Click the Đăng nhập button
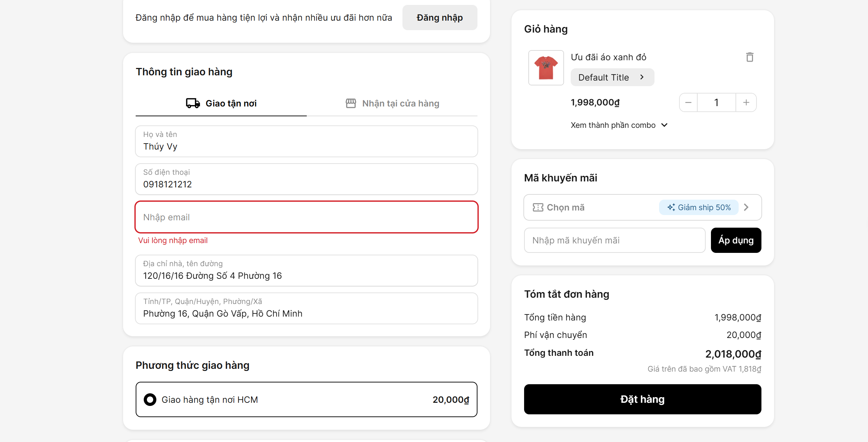 tap(440, 18)
